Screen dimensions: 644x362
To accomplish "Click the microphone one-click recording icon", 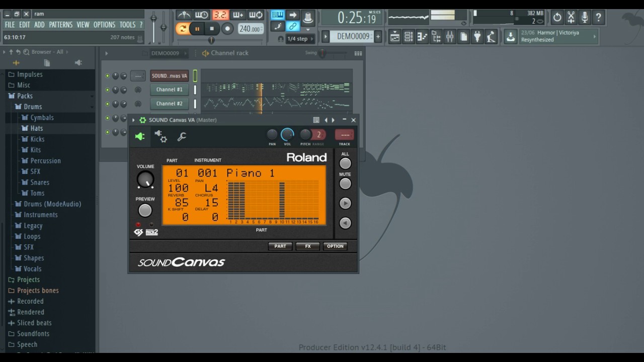I will [x=585, y=17].
